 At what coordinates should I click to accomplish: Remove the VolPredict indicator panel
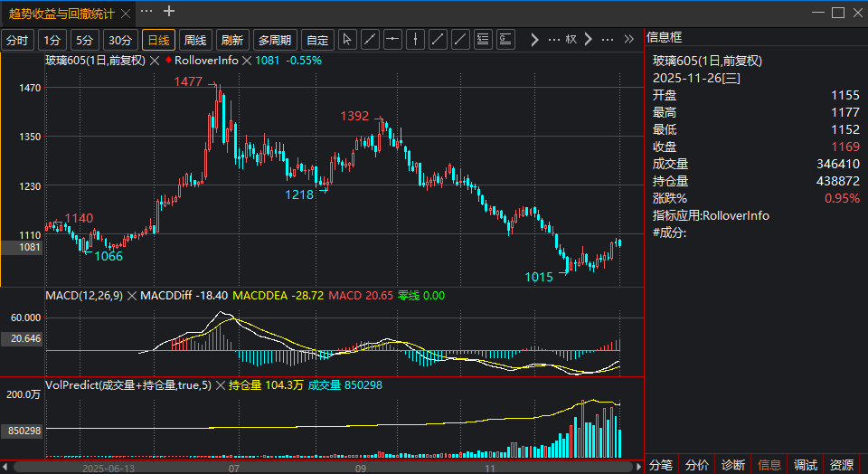pyautogui.click(x=219, y=385)
